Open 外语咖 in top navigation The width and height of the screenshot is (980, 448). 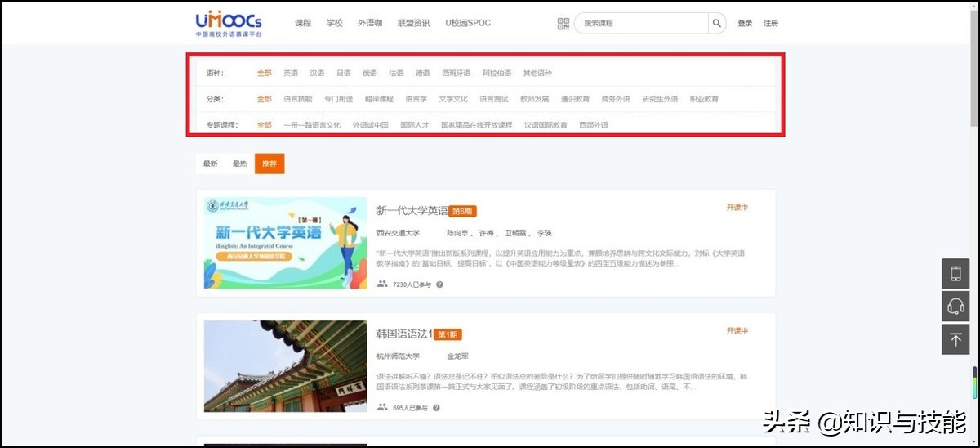pos(370,23)
